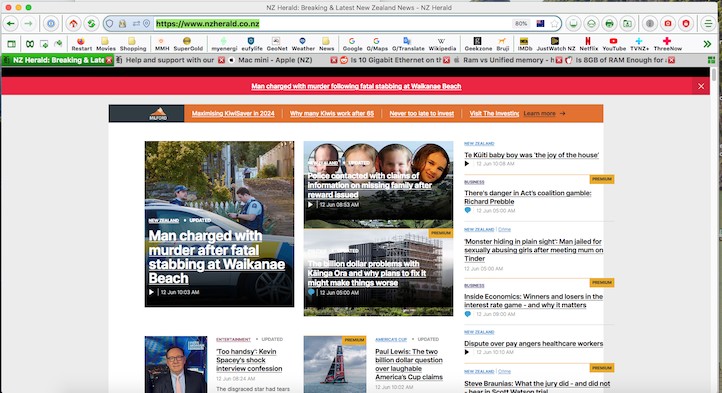
Task: Click the address bar URL field
Action: pyautogui.click(x=332, y=23)
